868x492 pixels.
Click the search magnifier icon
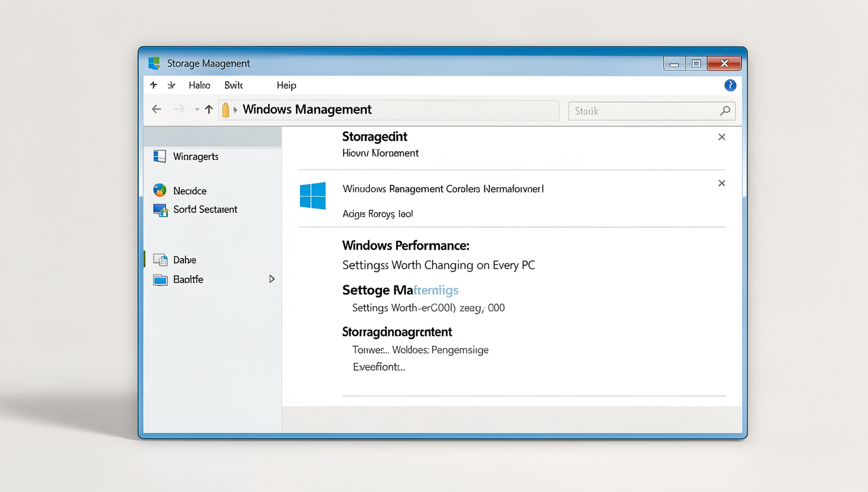click(725, 111)
